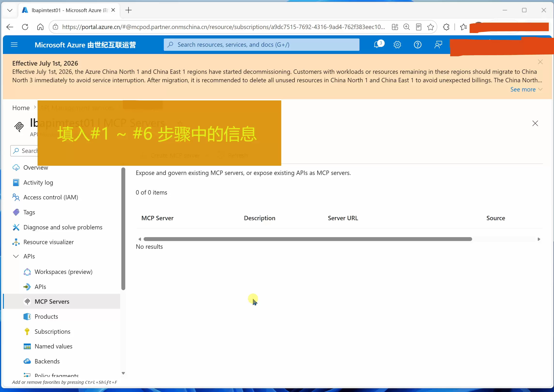Sort by MCP Server column header
This screenshot has height=392, width=554.
point(157,218)
